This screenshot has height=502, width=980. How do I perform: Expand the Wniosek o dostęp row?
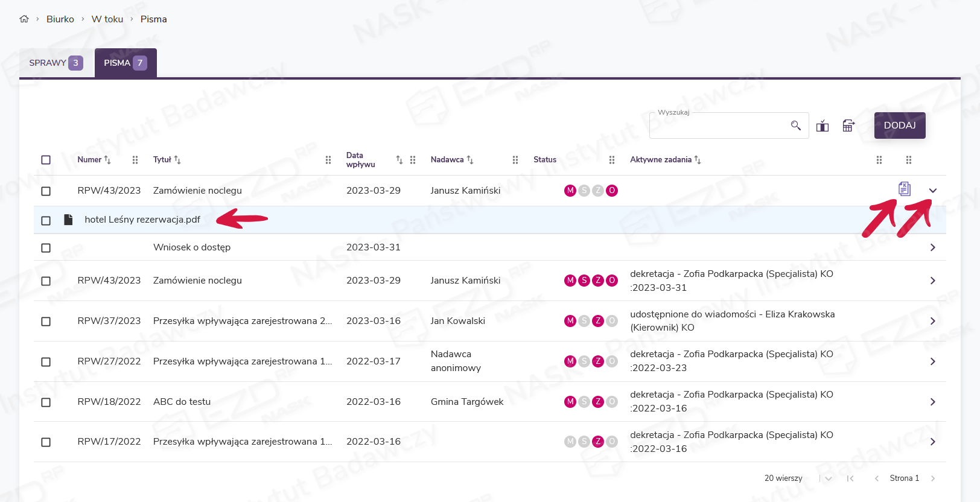tap(932, 247)
